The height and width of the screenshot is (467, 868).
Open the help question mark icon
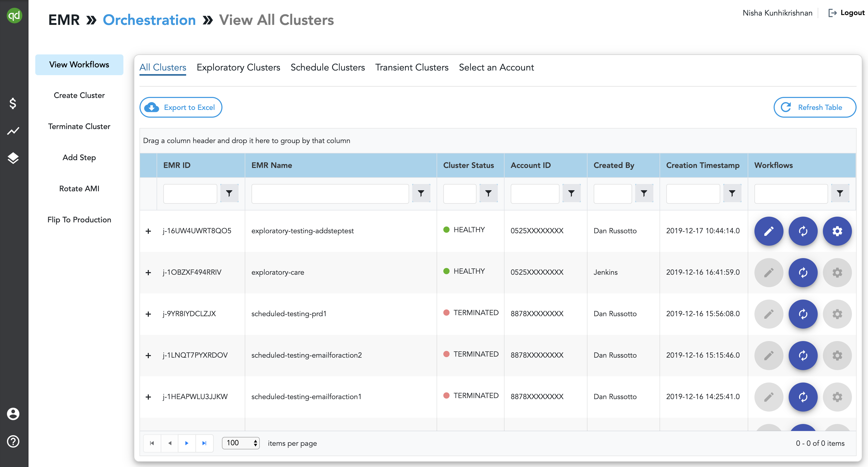click(13, 441)
